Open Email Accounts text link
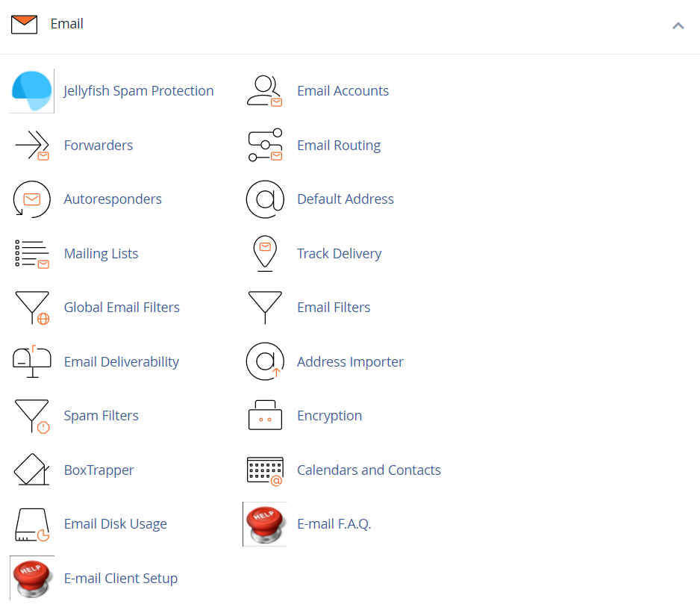This screenshot has width=700, height=607. click(343, 91)
